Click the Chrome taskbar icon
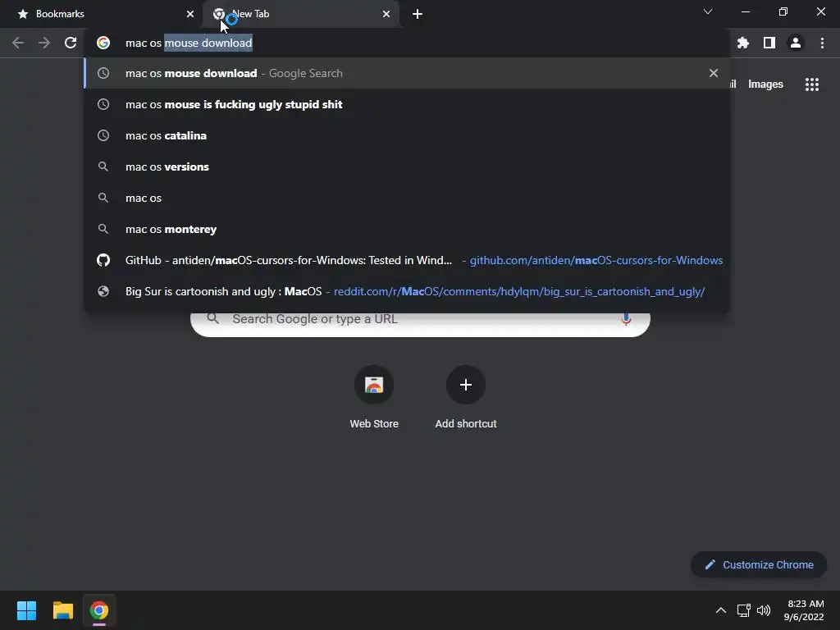 point(99,610)
